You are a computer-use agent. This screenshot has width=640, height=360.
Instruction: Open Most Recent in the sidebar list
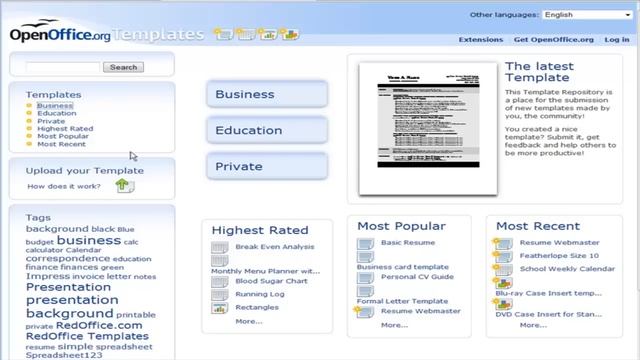pos(62,144)
